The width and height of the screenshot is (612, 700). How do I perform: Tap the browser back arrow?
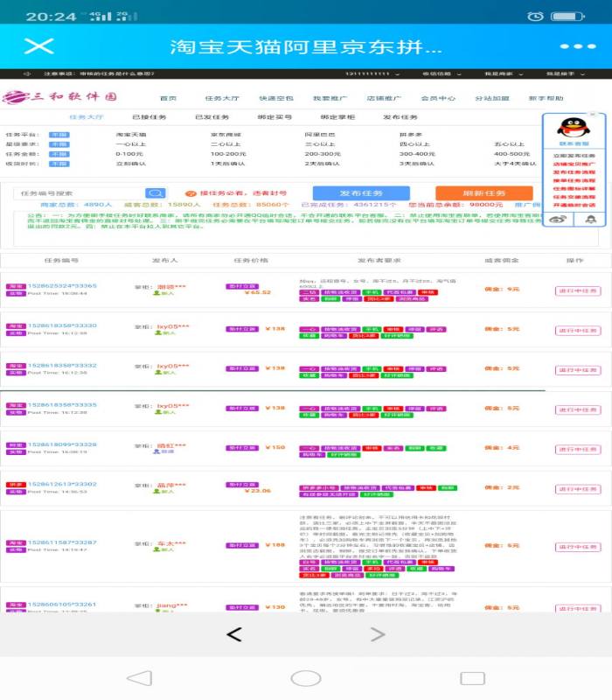click(233, 634)
